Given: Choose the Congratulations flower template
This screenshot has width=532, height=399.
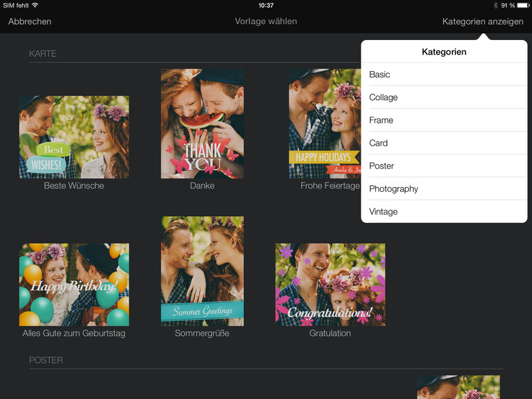Looking at the screenshot, I should click(x=330, y=284).
